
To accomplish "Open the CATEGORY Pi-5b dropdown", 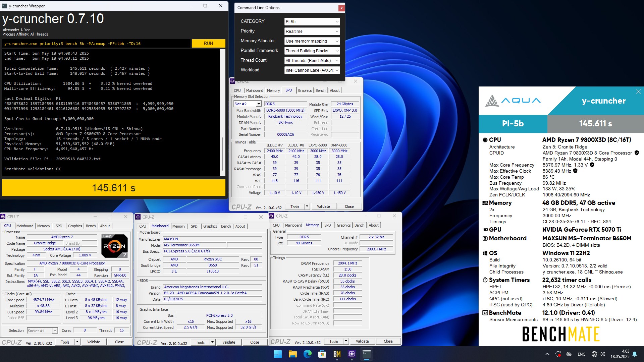I will (x=312, y=21).
